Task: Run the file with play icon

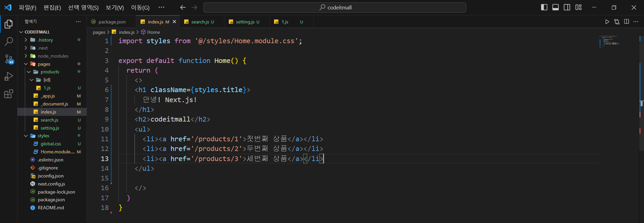Action: 607,22
